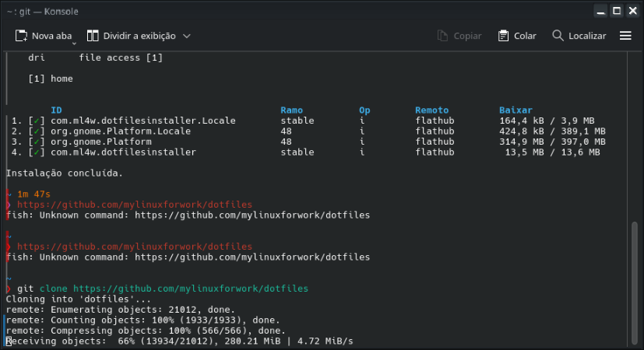The height and width of the screenshot is (350, 644).
Task: Expand the Nova aba dropdown arrow
Action: 75,44
